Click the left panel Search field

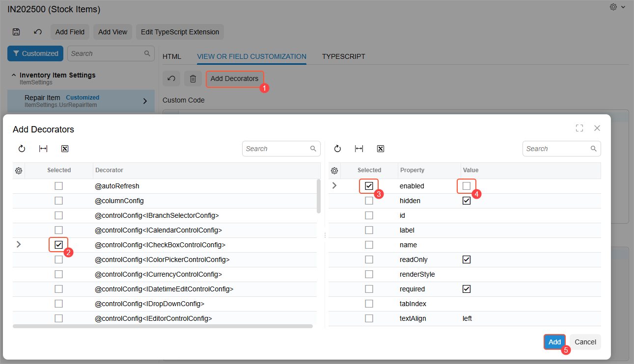coord(110,53)
